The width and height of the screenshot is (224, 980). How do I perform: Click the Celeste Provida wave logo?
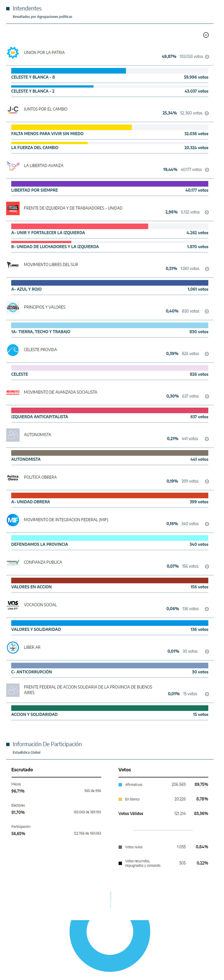point(13,350)
